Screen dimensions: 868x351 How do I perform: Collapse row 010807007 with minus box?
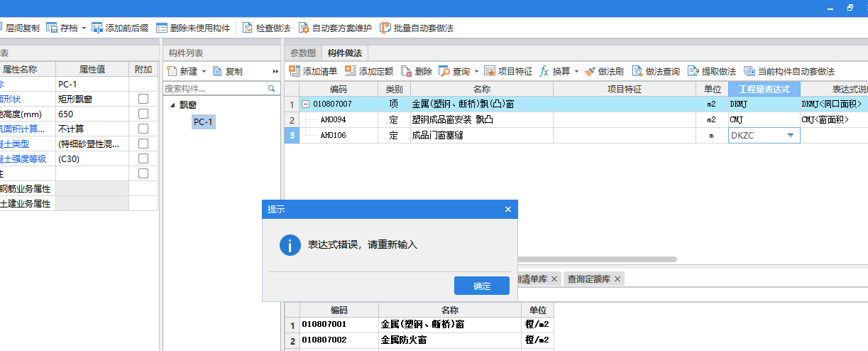(x=306, y=104)
